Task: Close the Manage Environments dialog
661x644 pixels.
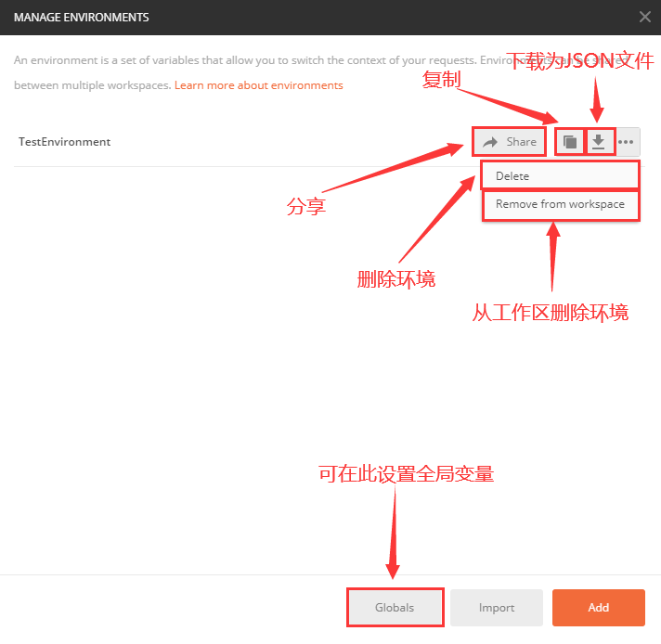Action: pos(644,17)
